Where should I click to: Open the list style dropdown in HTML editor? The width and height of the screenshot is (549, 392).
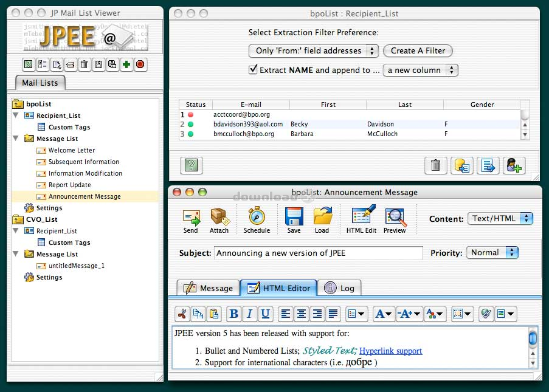coord(356,314)
